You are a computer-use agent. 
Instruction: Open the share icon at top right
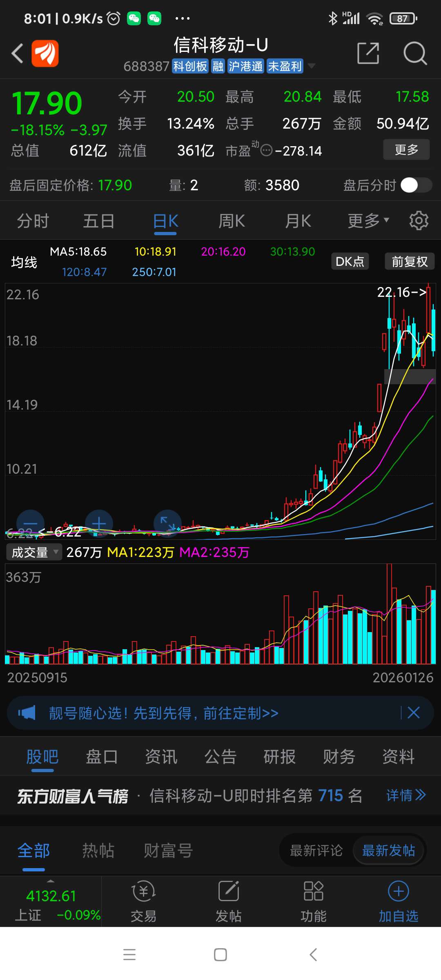tap(368, 53)
